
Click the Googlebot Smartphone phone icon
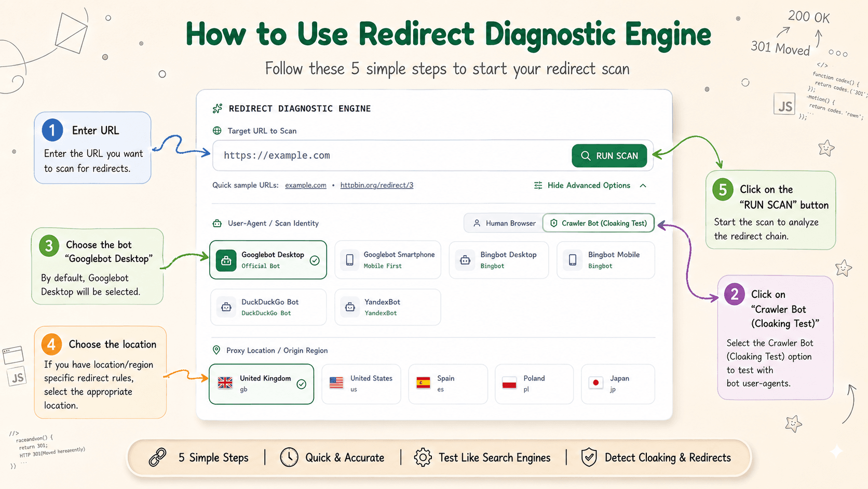tap(350, 260)
